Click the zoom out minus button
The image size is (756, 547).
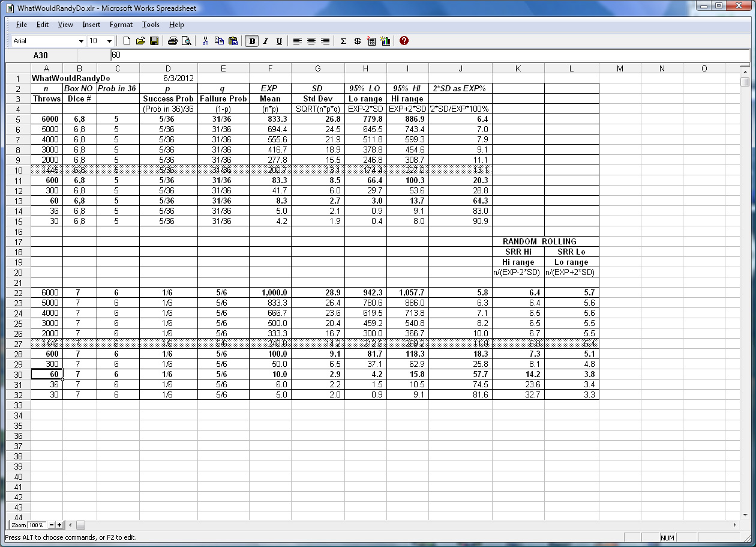tap(51, 525)
